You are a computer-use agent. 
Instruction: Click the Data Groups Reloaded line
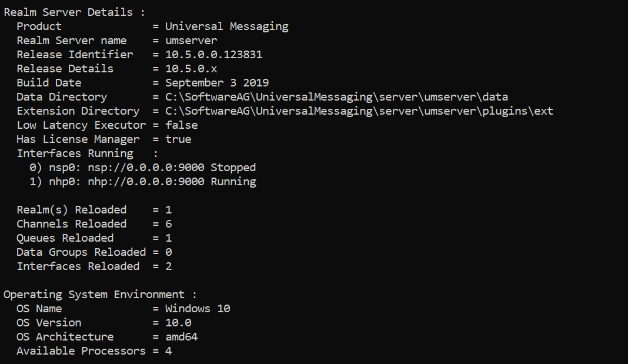94,252
